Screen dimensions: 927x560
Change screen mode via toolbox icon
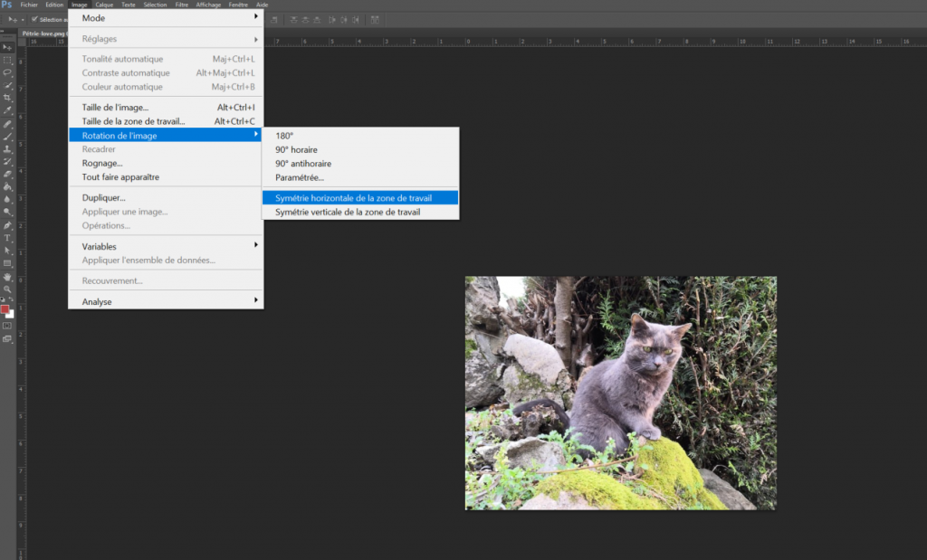[7, 339]
